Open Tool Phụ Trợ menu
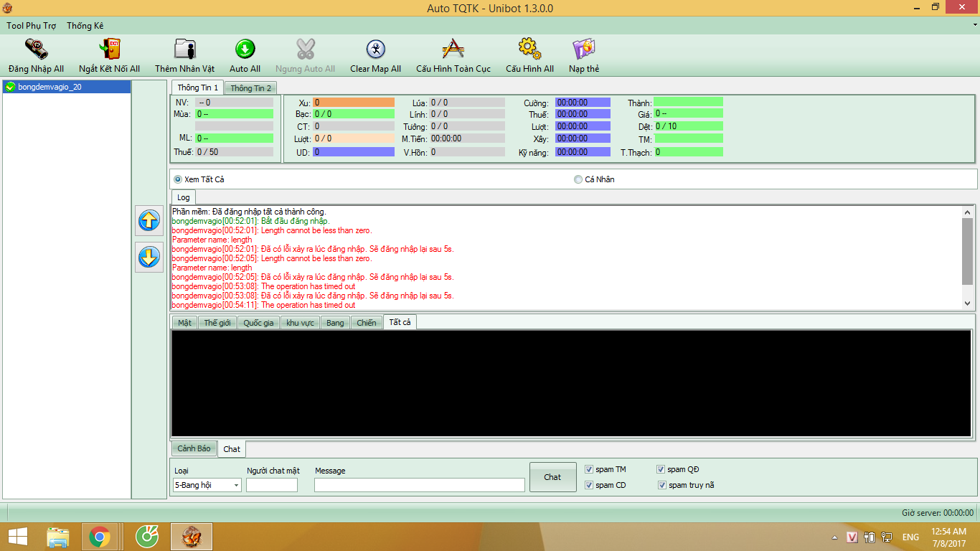The height and width of the screenshot is (551, 980). tap(32, 26)
